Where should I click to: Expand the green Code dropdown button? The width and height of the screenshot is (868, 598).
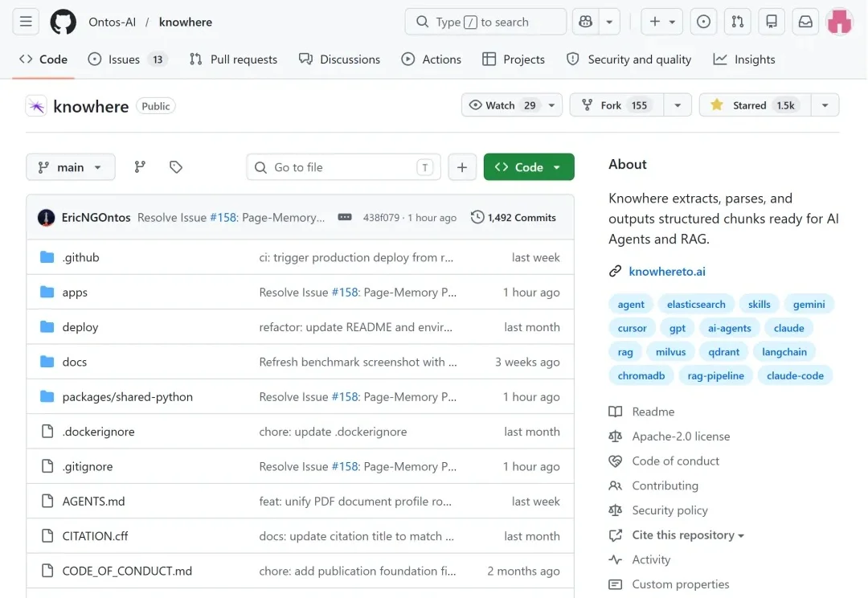529,167
